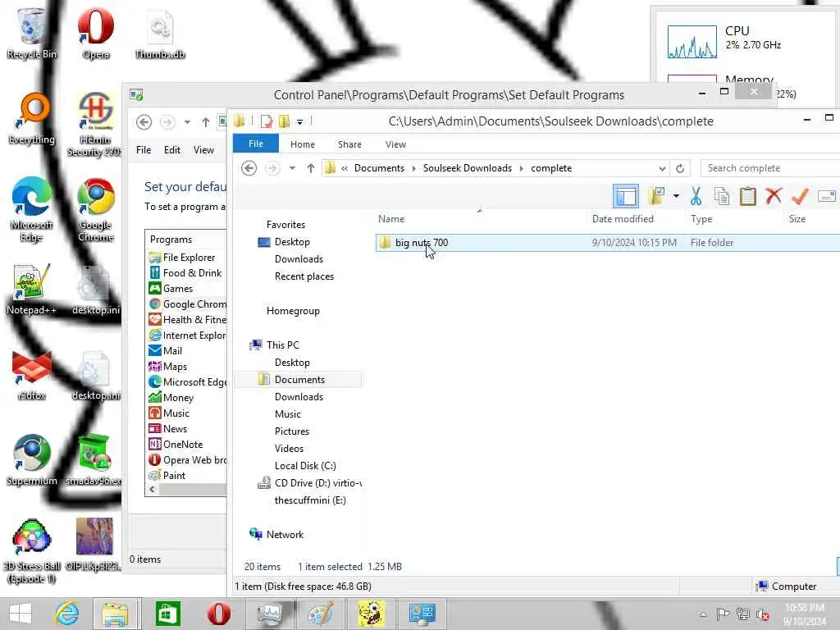Expand address bar history dropdown

(662, 168)
